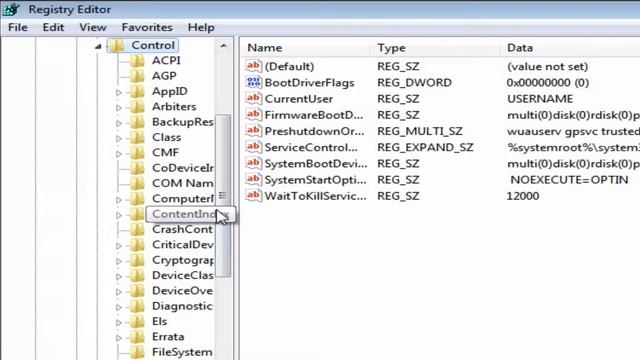
Task: Expand the Computer key arrow
Action: [119, 200]
